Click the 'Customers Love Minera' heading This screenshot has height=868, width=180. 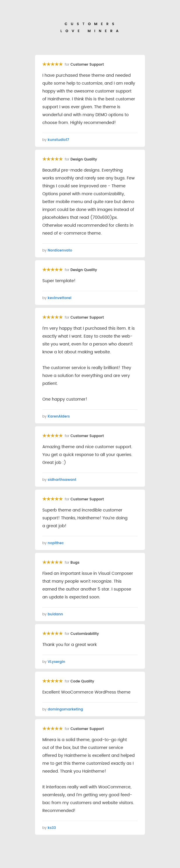click(x=90, y=27)
